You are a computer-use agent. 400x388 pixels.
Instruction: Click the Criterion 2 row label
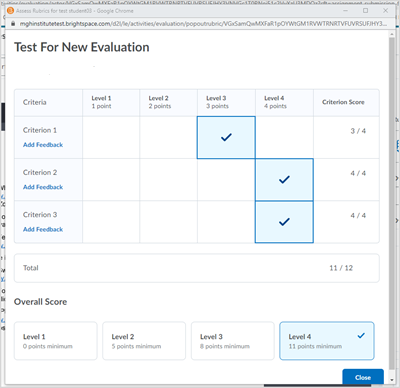tap(40, 172)
